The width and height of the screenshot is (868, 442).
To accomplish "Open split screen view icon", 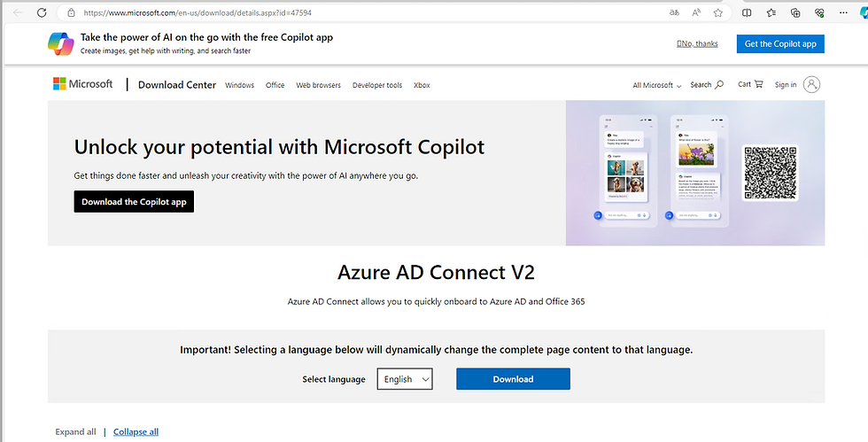I will pos(747,12).
